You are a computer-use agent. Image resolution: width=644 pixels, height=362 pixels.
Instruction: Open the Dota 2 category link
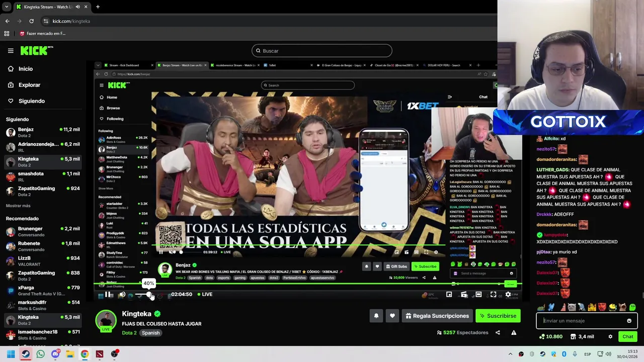point(129,333)
